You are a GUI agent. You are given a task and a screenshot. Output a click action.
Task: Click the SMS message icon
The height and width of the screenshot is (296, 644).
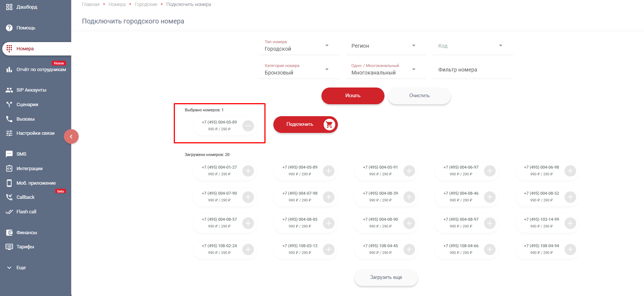(x=9, y=154)
